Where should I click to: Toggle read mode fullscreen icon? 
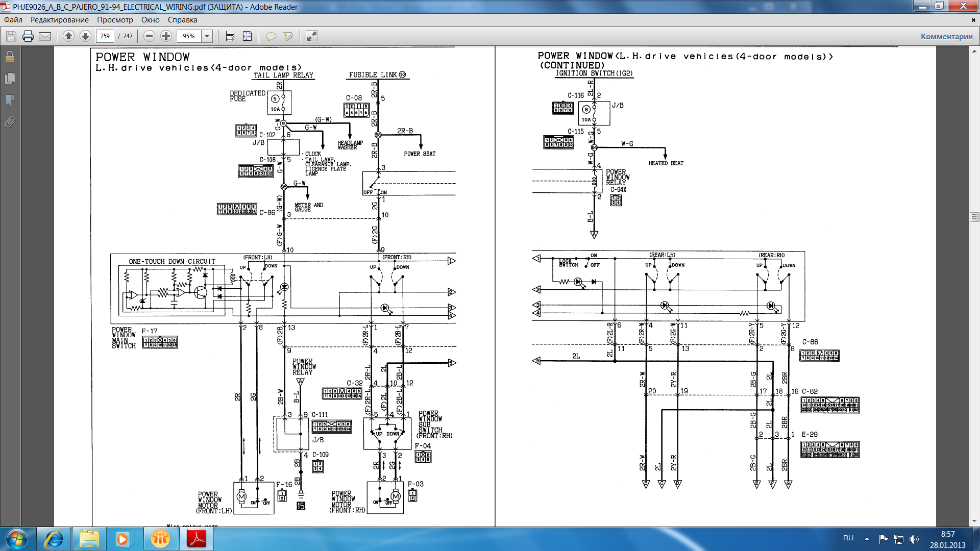click(311, 36)
